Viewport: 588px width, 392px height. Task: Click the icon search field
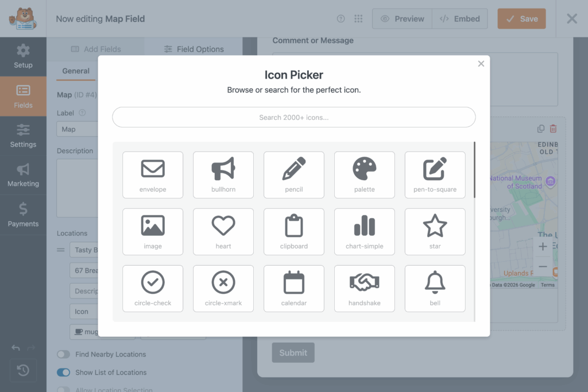tap(294, 117)
